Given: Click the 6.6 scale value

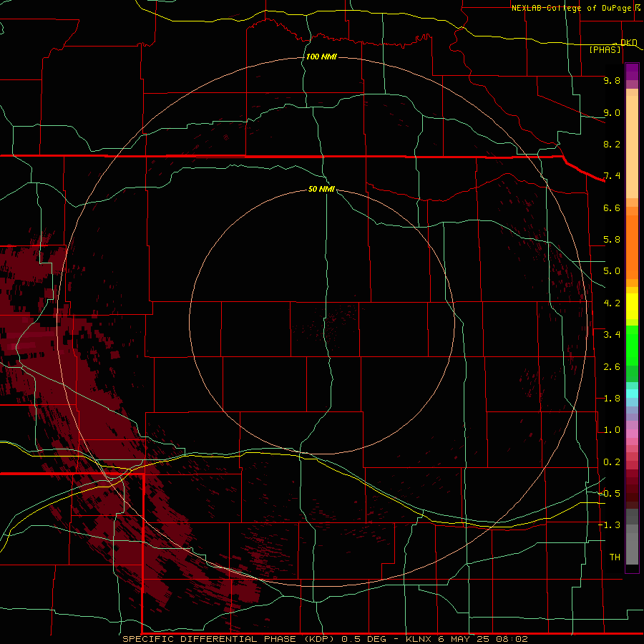Looking at the screenshot, I should tap(612, 208).
